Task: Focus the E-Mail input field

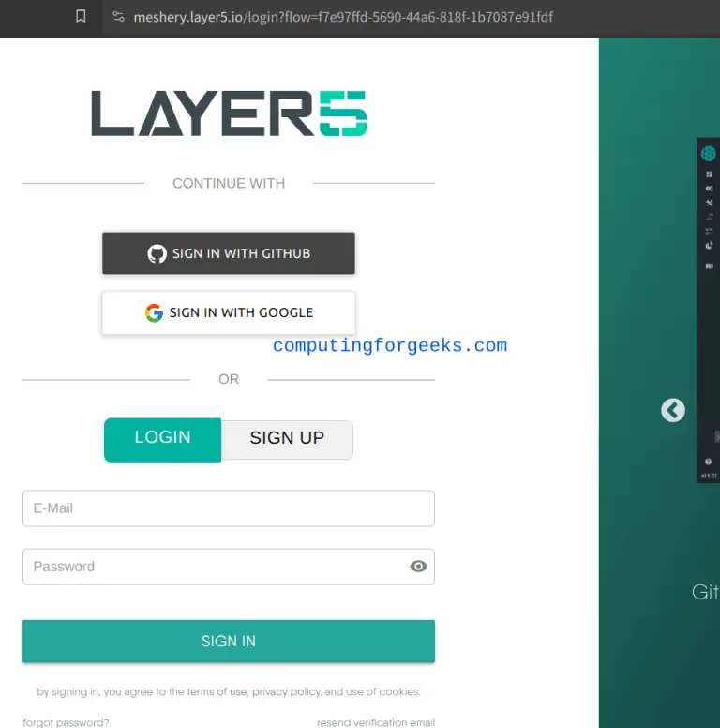Action: (x=229, y=508)
